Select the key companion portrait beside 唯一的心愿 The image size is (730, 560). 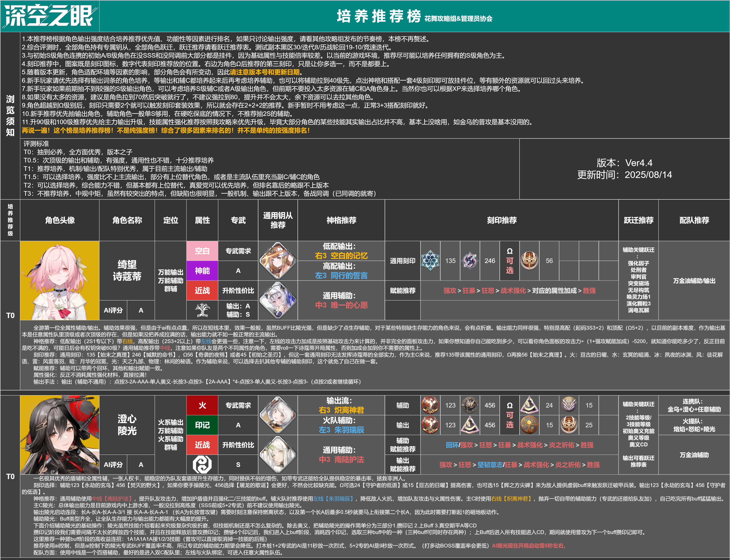point(278,300)
